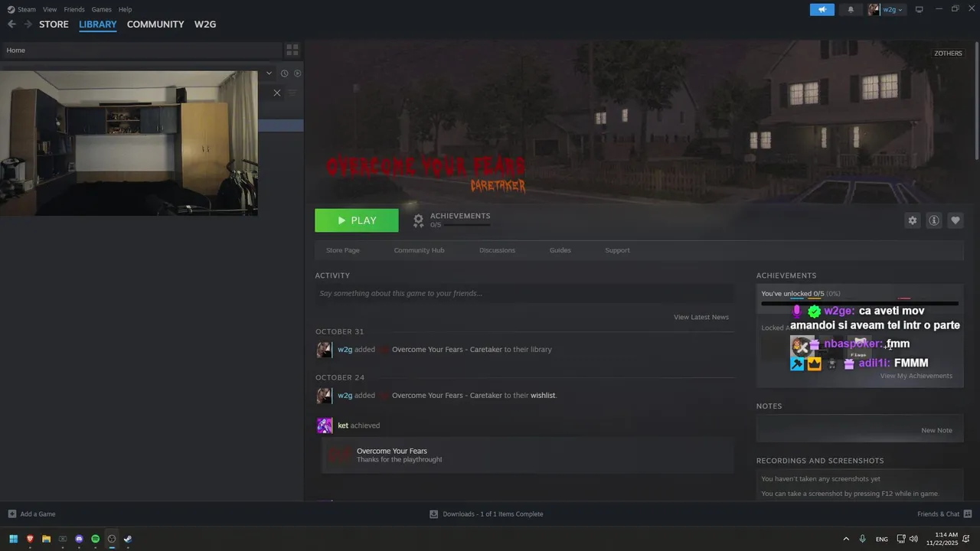Open achievements trophy icon beside Play
Viewport: 980px width, 551px height.
418,220
